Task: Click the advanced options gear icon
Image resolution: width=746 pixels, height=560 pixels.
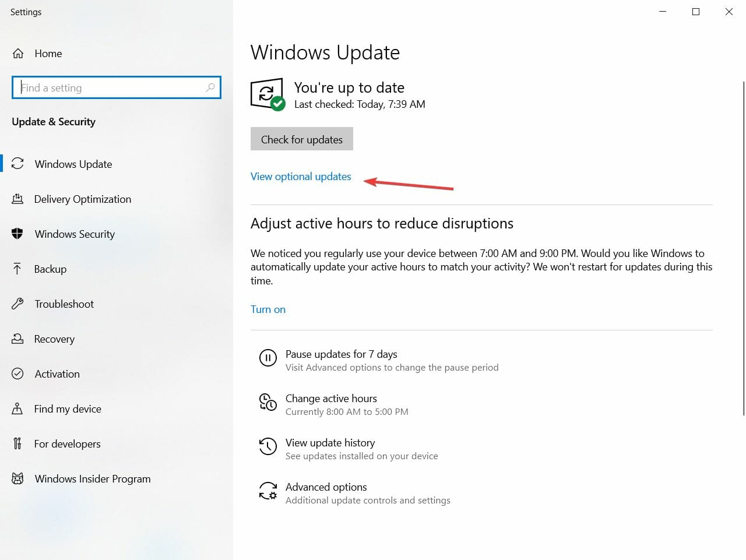Action: pyautogui.click(x=268, y=491)
